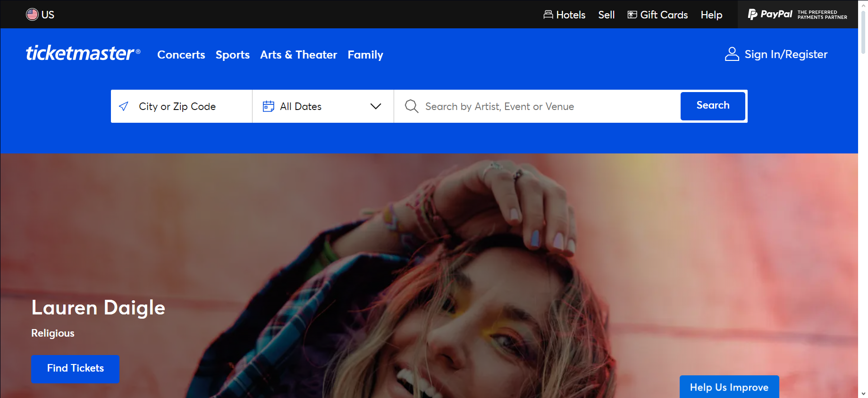Open Sign In/Register
The height and width of the screenshot is (398, 868).
tap(776, 54)
